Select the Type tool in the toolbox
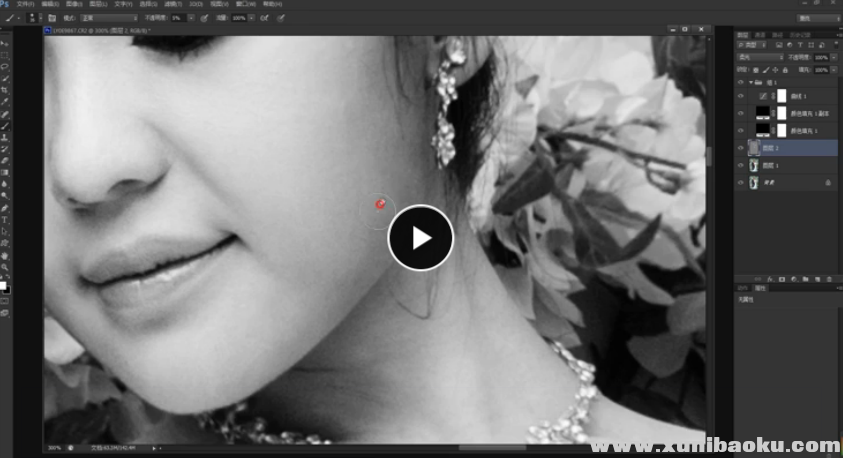This screenshot has height=458, width=843. point(5,219)
